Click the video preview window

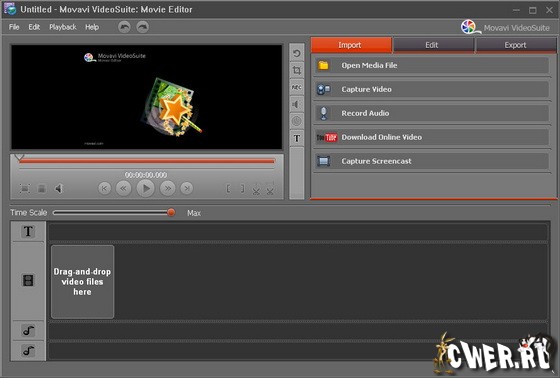click(x=146, y=97)
